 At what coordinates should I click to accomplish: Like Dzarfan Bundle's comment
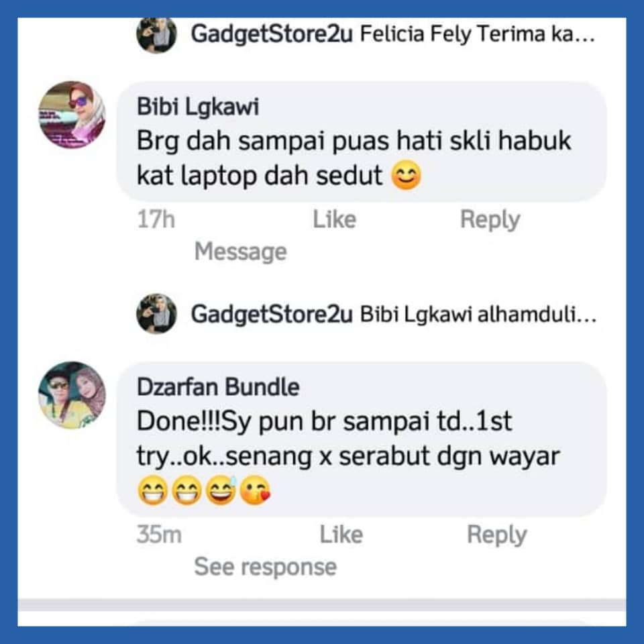341,535
